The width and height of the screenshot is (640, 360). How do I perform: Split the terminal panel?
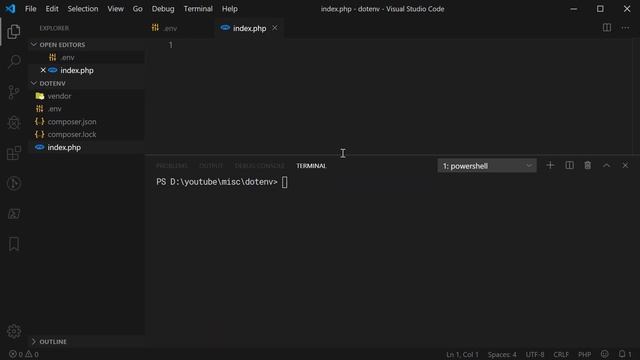click(x=569, y=165)
